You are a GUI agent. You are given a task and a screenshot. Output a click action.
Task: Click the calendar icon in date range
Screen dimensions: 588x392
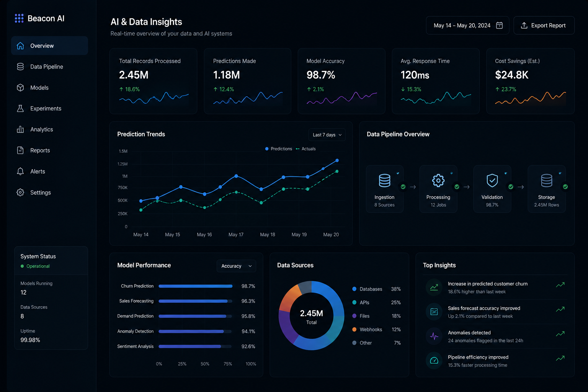(x=499, y=25)
